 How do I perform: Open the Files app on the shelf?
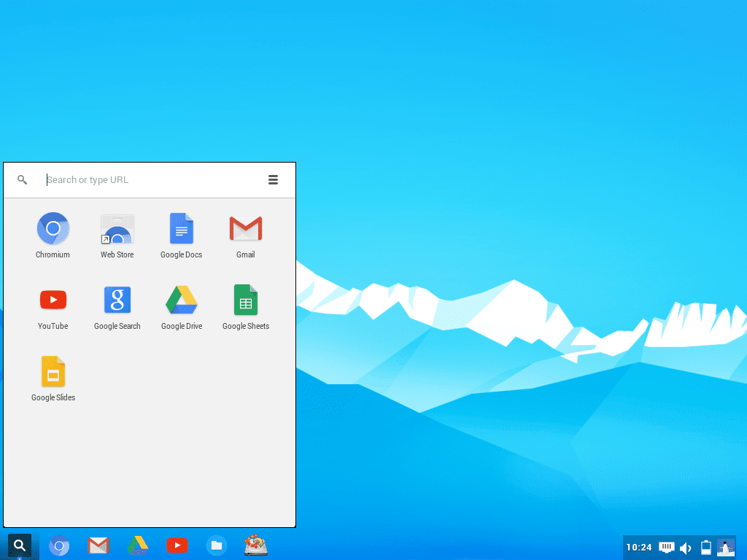(x=216, y=545)
